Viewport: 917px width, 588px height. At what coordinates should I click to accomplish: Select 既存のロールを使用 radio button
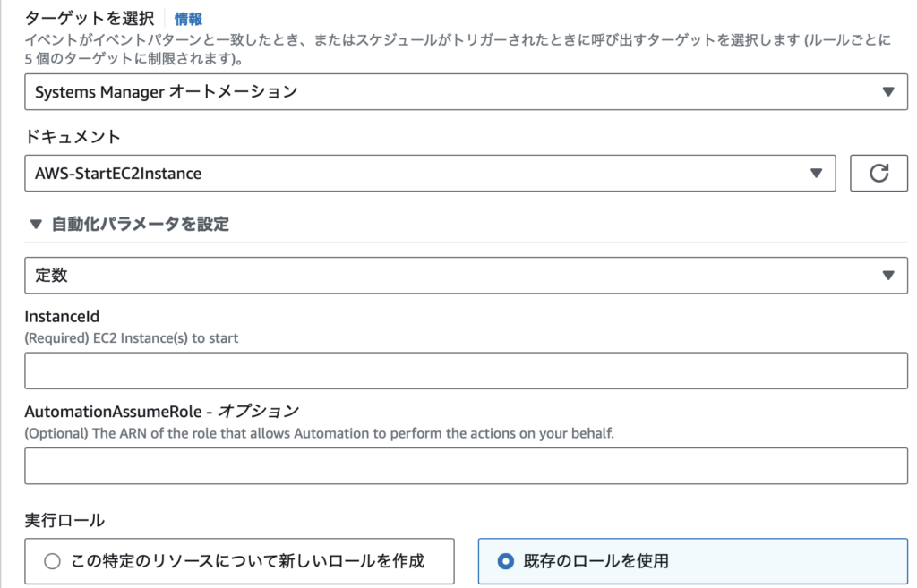tap(506, 561)
